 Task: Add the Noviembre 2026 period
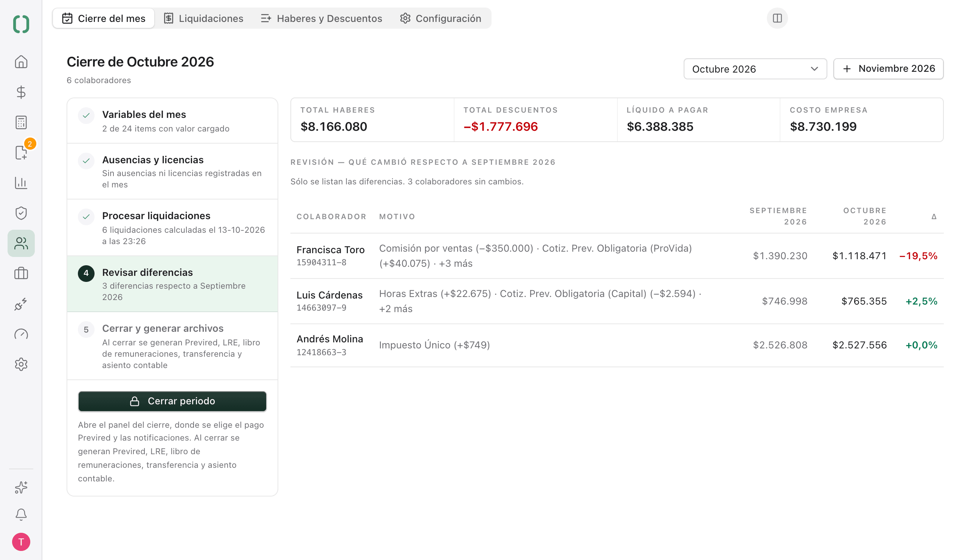point(888,69)
